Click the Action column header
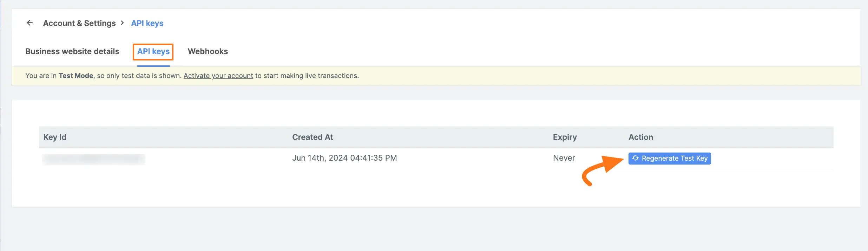This screenshot has width=868, height=251. click(640, 137)
